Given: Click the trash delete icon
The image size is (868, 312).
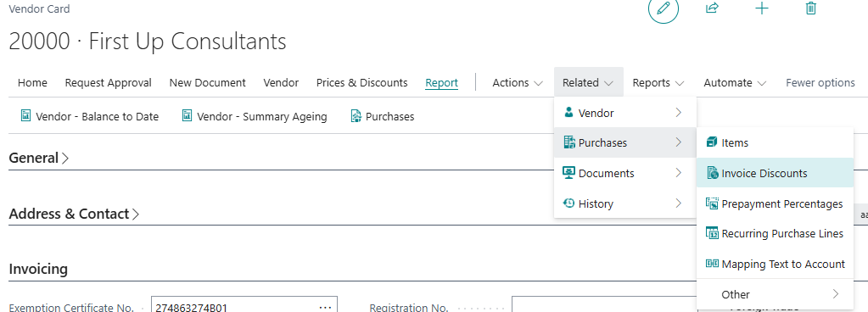Looking at the screenshot, I should [811, 8].
